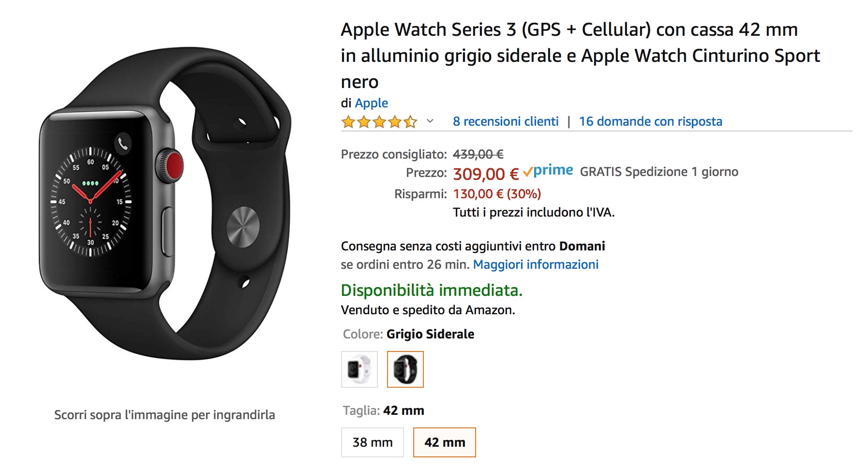This screenshot has height=468, width=868.
Task: Click the main Apple Watch product image
Action: click(165, 203)
